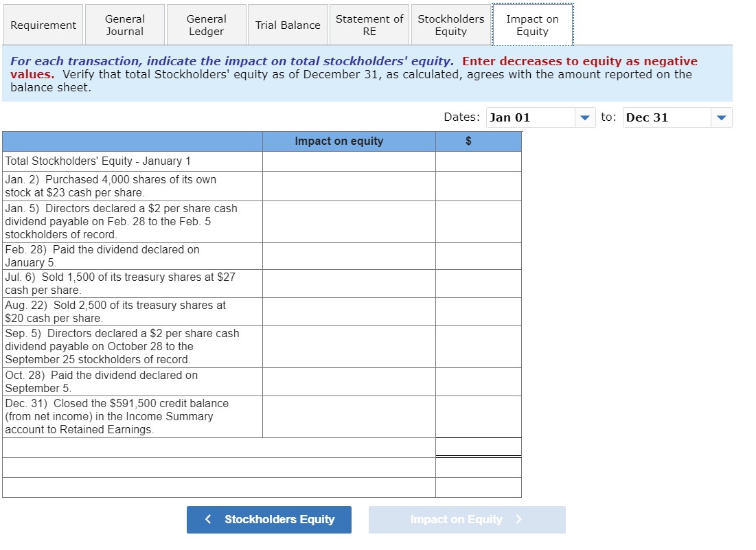Switch to the General Journal tab
The height and width of the screenshot is (550, 756).
(125, 25)
